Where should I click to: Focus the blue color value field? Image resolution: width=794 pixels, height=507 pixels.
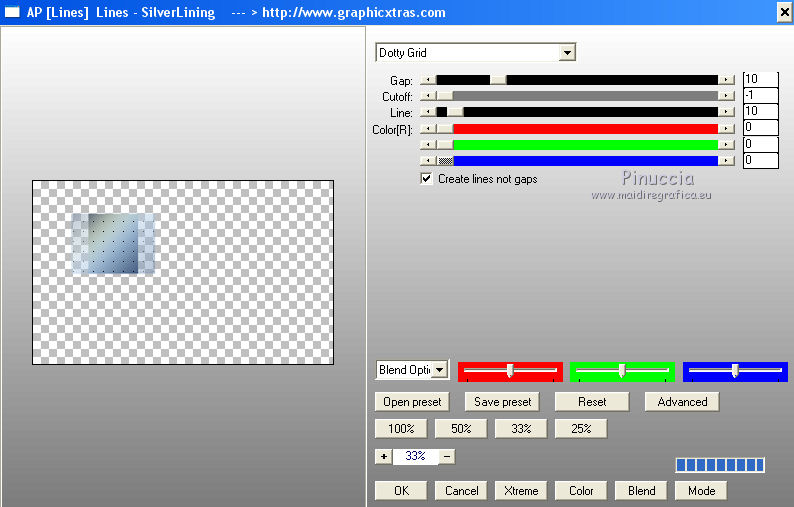[x=760, y=160]
